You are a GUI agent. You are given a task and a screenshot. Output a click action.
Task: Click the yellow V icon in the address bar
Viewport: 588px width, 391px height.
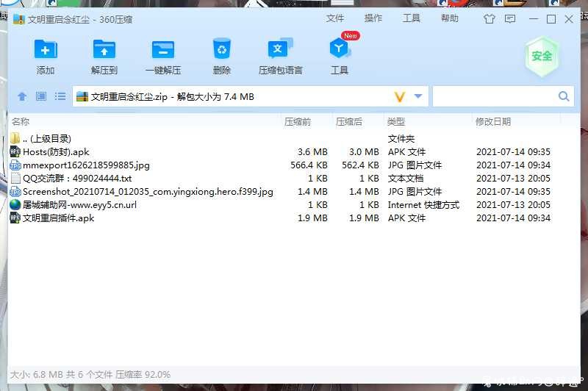(400, 97)
